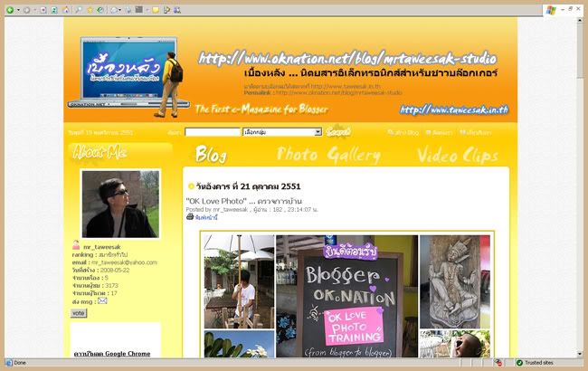This screenshot has height=371, width=588.
Task: Open the Google Chrome link in sidebar
Action: click(112, 354)
